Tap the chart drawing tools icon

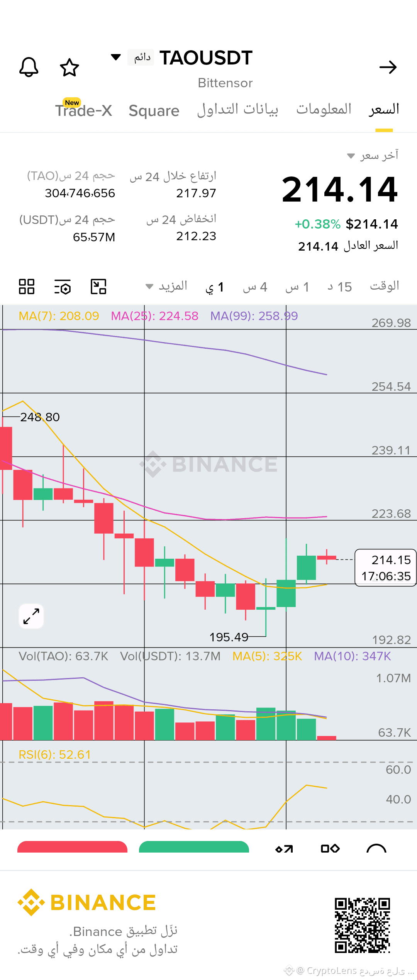coord(98,287)
